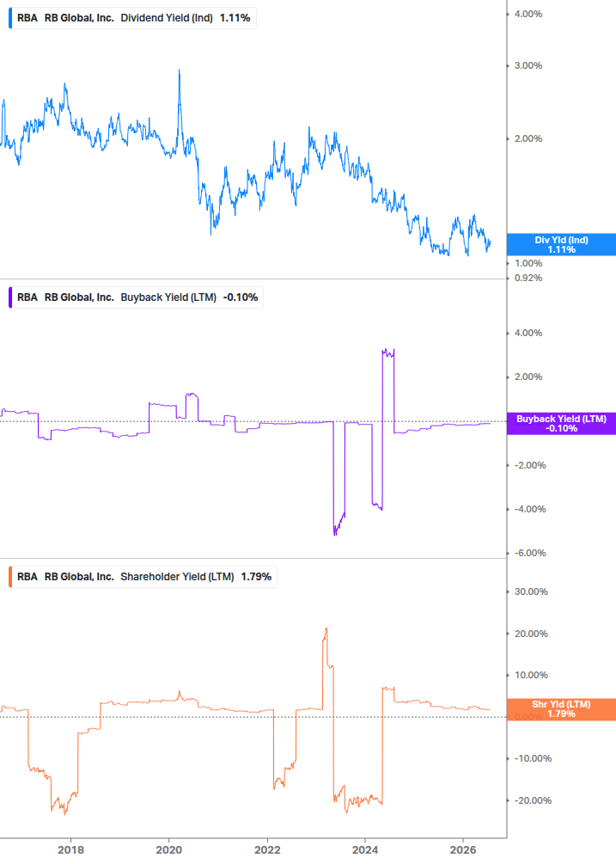Click the 1.11% value in dividend legend
Screen dimensions: 616x864
tap(235, 18)
